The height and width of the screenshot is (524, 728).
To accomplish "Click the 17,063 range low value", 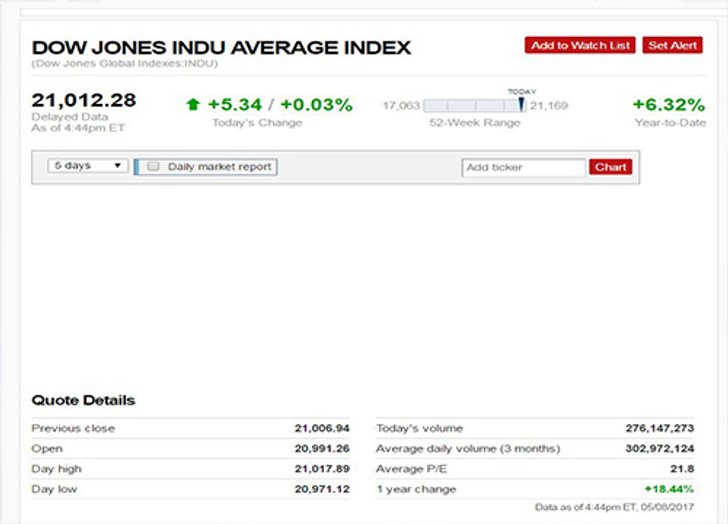I will coord(402,106).
